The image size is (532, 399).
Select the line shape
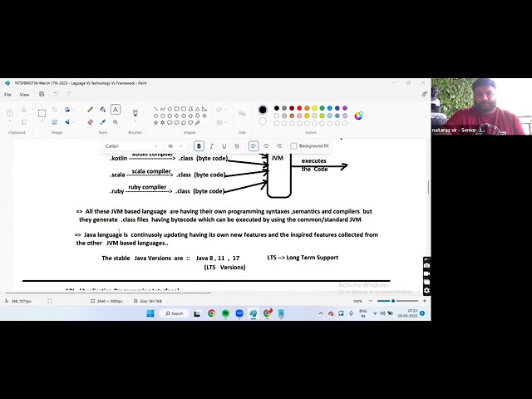155,109
